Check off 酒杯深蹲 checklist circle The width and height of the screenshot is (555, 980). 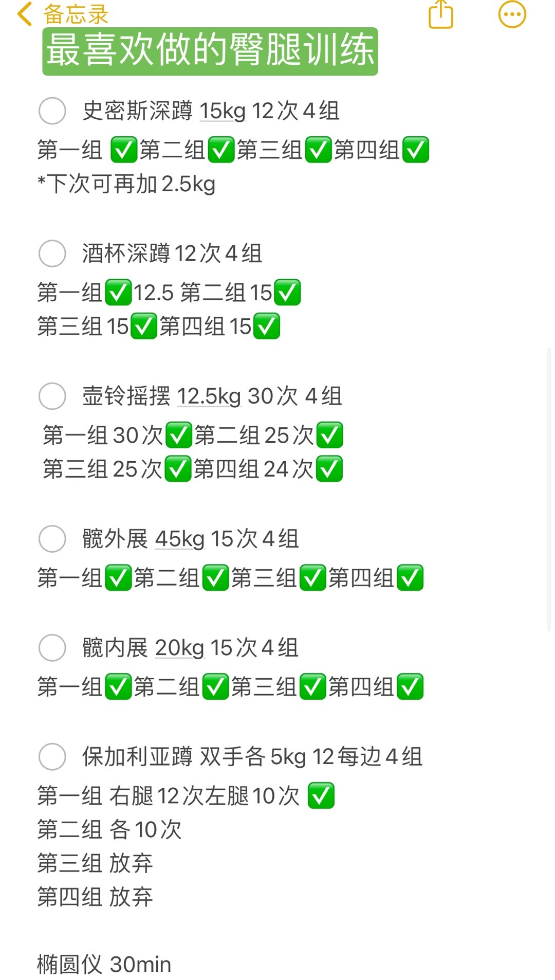(52, 253)
